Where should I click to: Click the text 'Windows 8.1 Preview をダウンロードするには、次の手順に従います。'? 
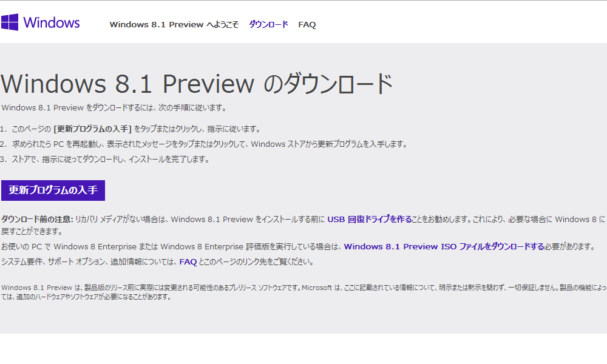(x=115, y=107)
